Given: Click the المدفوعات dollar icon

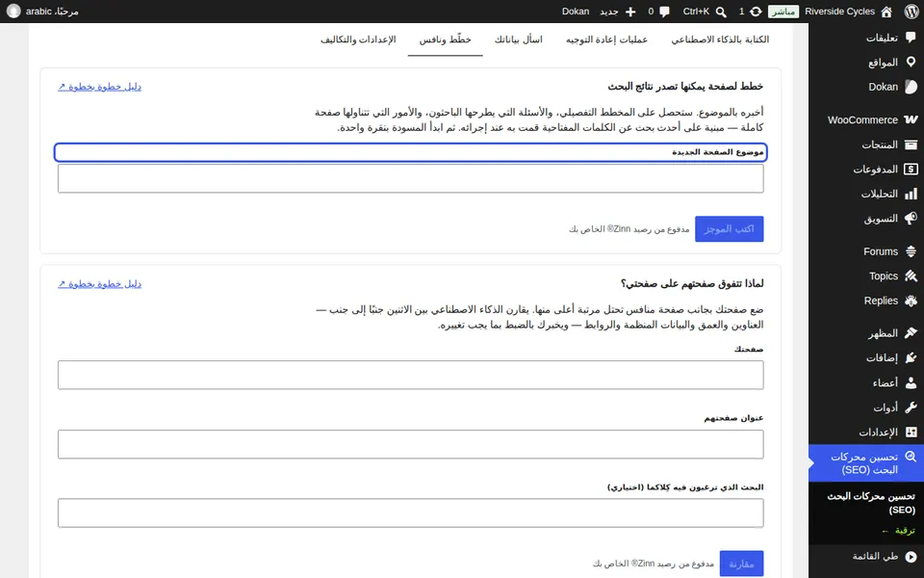Looking at the screenshot, I should [911, 170].
